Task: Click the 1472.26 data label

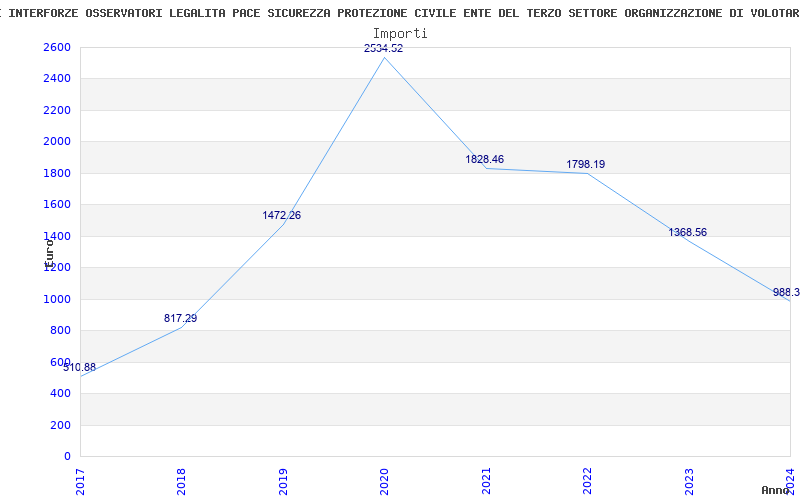Action: click(x=282, y=215)
